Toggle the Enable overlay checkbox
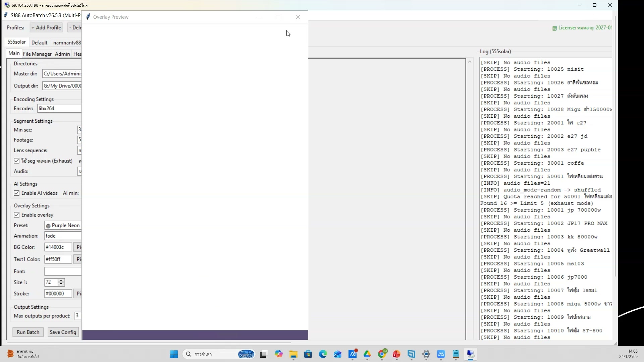 (x=17, y=215)
